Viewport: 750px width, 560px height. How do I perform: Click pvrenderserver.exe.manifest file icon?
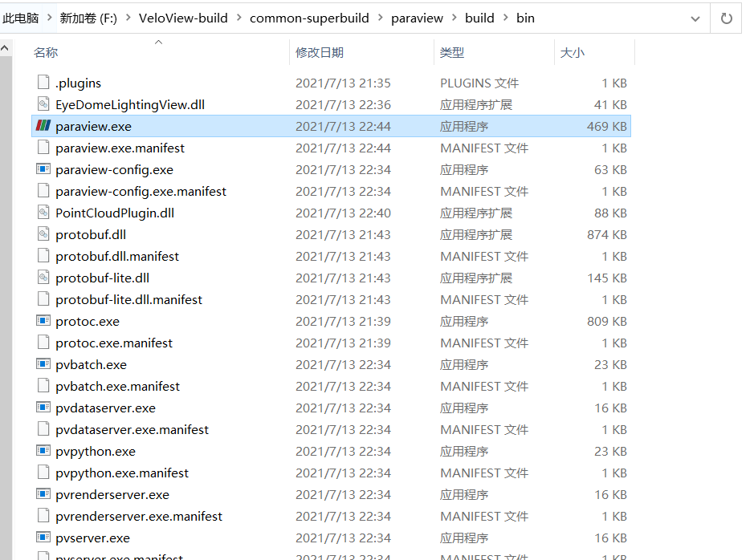pyautogui.click(x=43, y=516)
